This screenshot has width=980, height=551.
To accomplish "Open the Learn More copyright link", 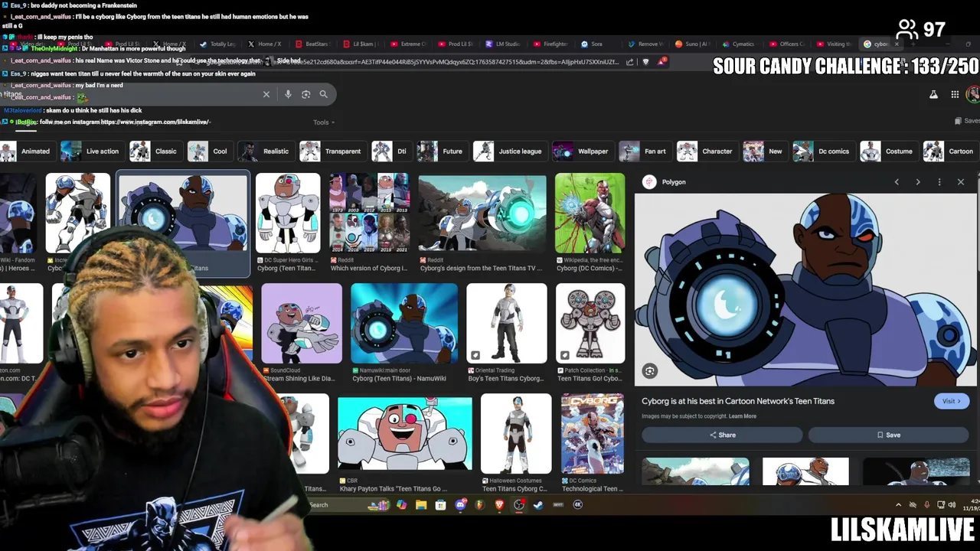I will coord(743,416).
